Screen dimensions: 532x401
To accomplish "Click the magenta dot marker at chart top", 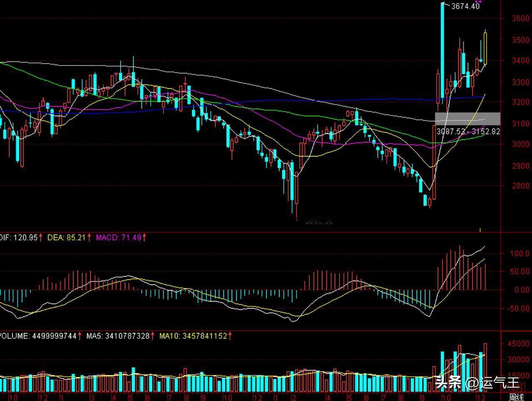I will pos(478,2).
